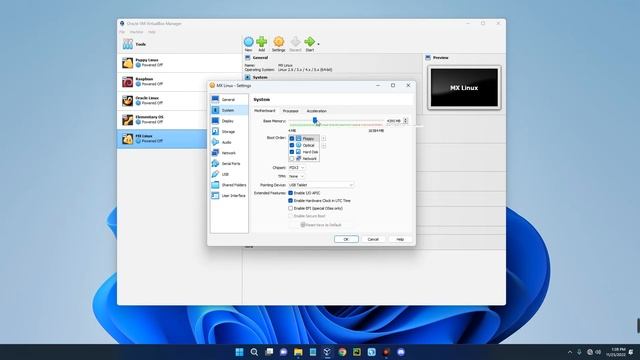
Task: Switch to Motherboard tab
Action: point(264,111)
